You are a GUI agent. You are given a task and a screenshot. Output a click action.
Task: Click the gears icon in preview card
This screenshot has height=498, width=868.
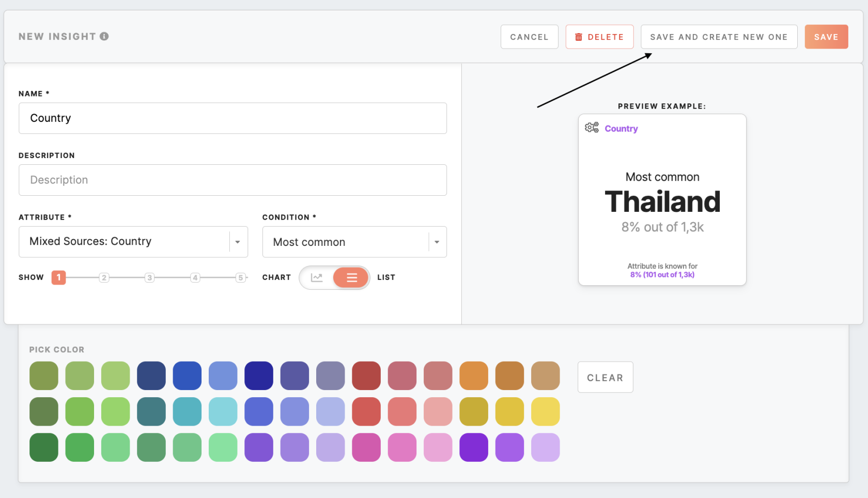(x=592, y=128)
